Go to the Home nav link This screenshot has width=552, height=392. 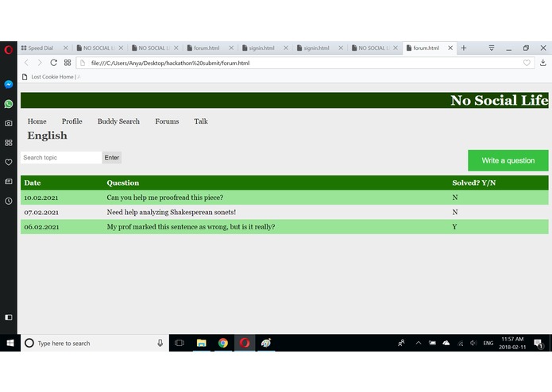(37, 121)
